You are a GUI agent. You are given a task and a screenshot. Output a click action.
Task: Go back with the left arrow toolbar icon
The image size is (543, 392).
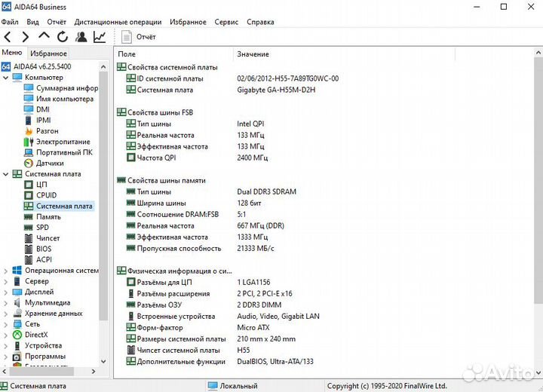8,36
